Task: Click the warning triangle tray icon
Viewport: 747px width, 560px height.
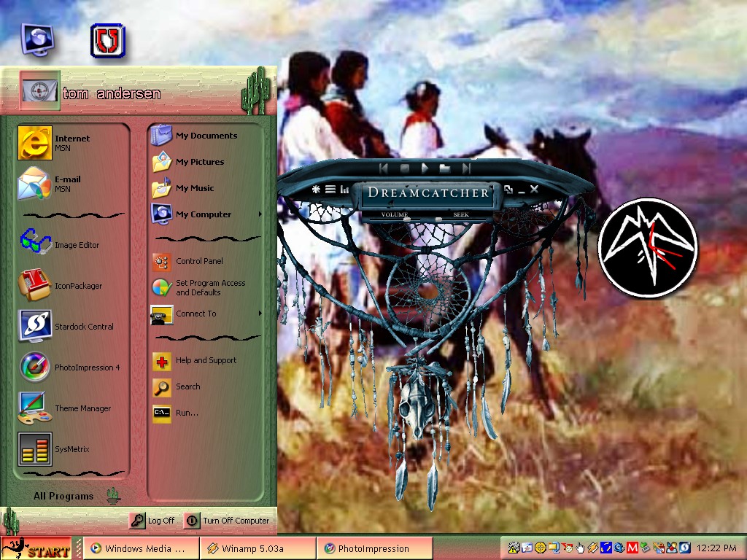Action: [514, 548]
